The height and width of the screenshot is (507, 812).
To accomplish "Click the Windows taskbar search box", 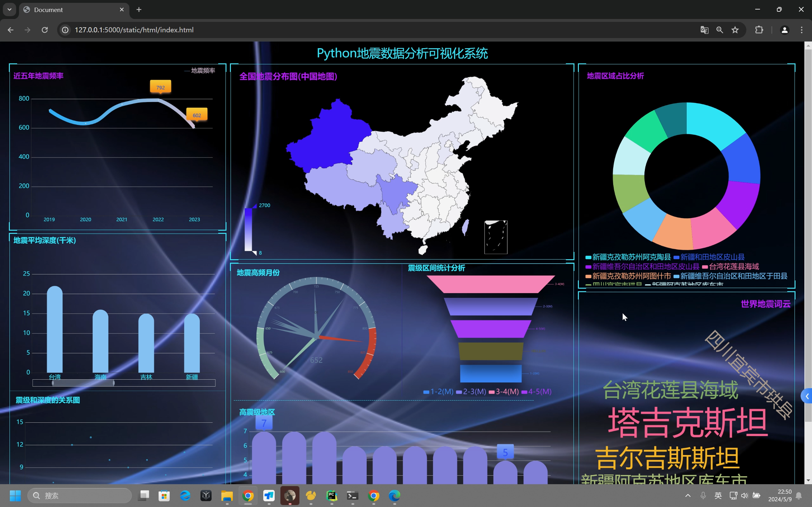I will click(80, 495).
